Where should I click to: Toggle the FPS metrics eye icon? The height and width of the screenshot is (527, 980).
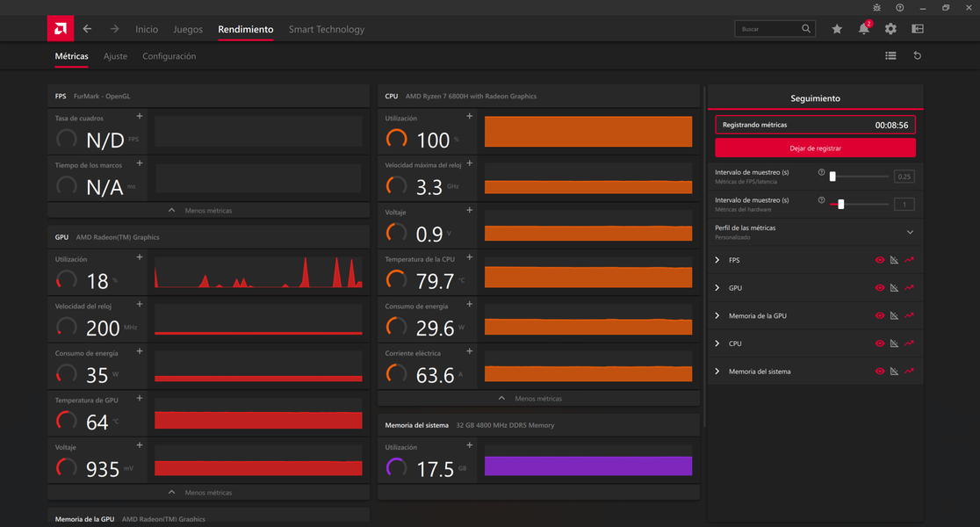880,260
